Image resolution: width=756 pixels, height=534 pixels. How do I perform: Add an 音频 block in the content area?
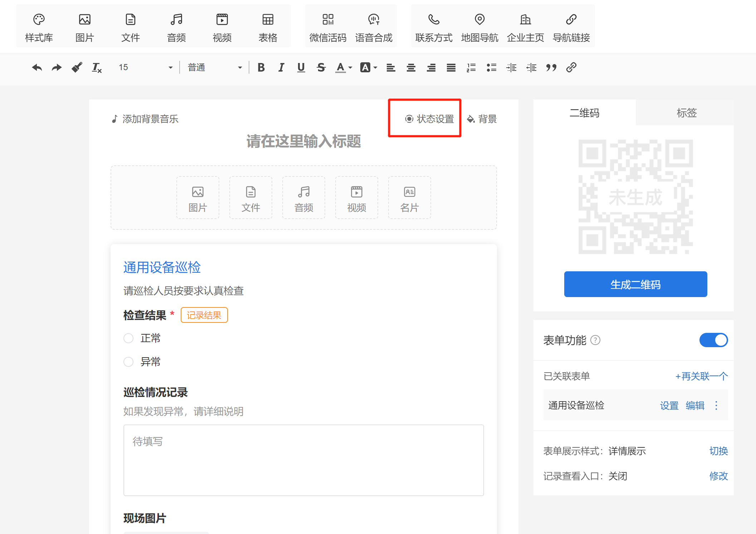point(304,198)
